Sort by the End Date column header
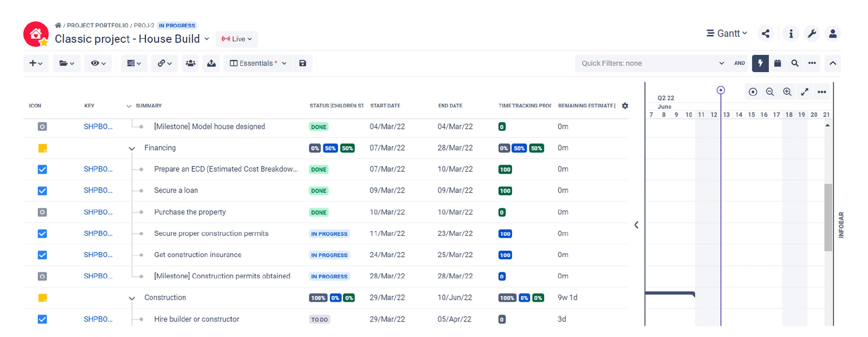The image size is (868, 337). click(x=450, y=106)
